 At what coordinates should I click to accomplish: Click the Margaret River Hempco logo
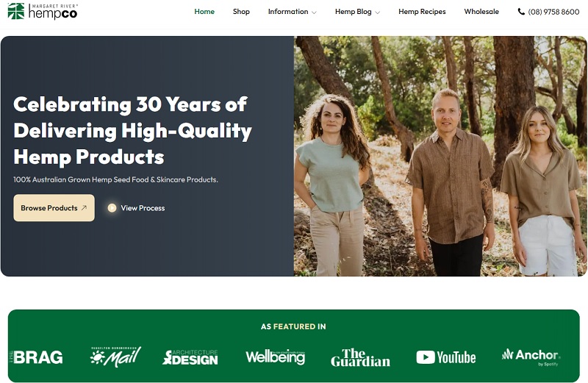click(43, 11)
